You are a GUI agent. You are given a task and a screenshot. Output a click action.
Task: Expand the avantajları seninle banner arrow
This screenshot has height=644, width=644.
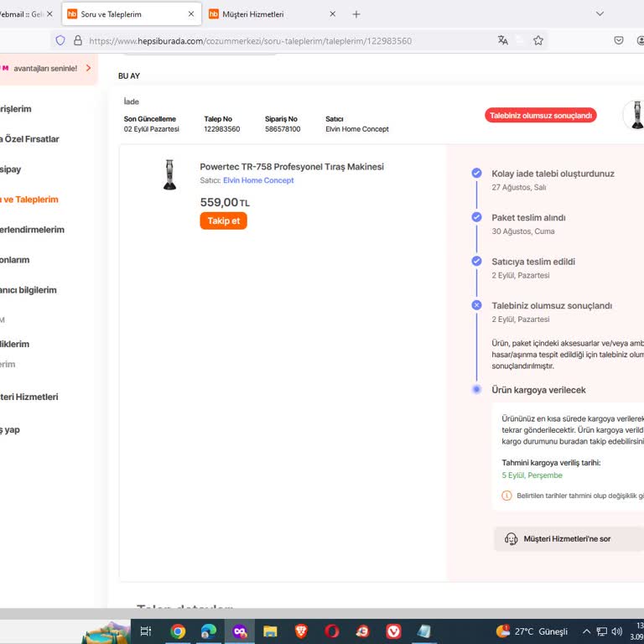(88, 68)
